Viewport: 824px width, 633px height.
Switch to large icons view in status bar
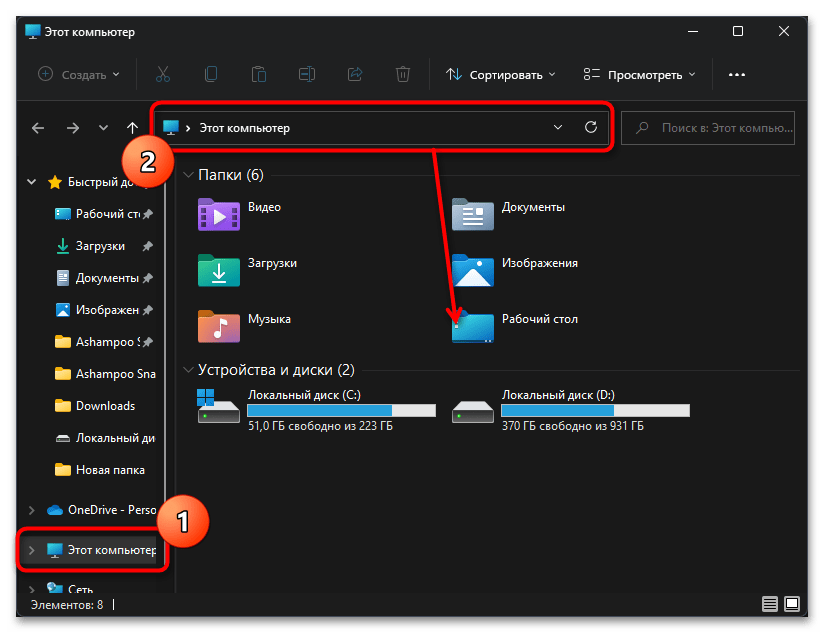[792, 604]
